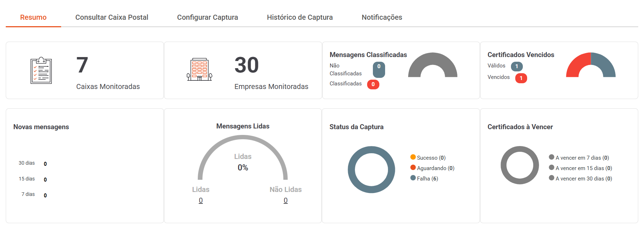The height and width of the screenshot is (230, 644).
Task: Click the Lidas count link
Action: click(x=201, y=201)
